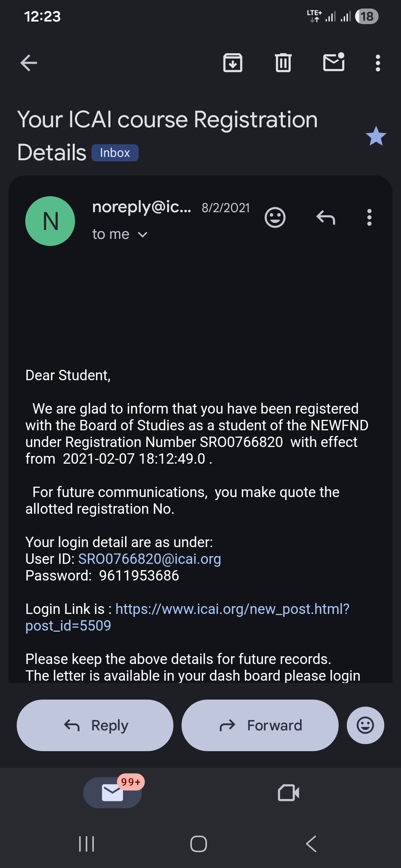
Task: Tap the Android home navigation button
Action: click(x=199, y=844)
